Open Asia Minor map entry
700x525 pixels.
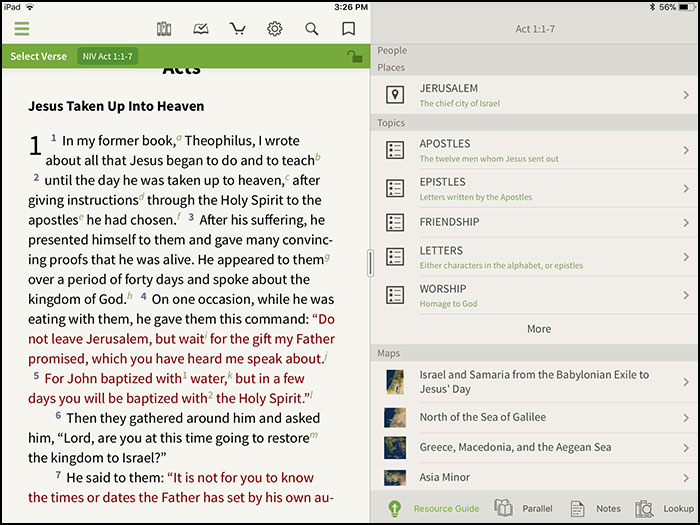(x=535, y=477)
